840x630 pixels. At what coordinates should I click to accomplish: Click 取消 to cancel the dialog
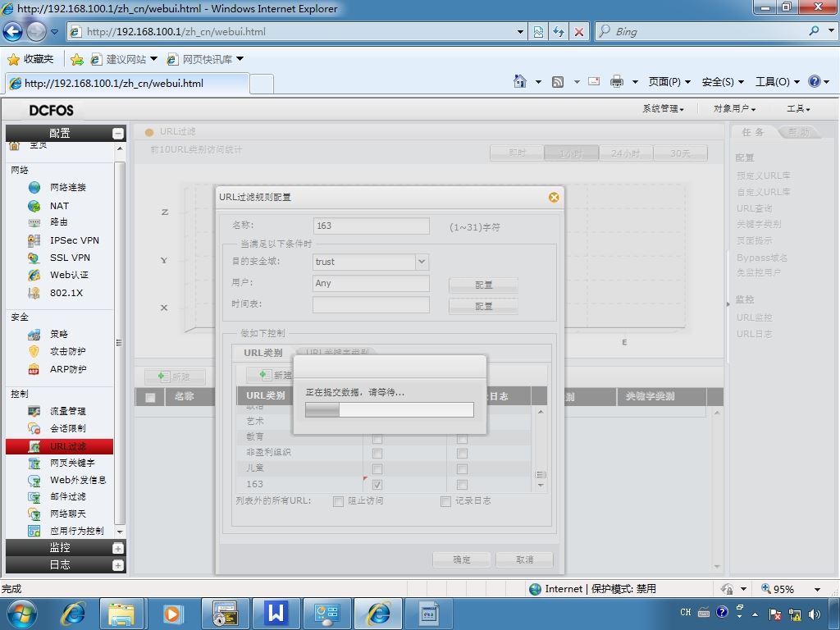[x=524, y=559]
